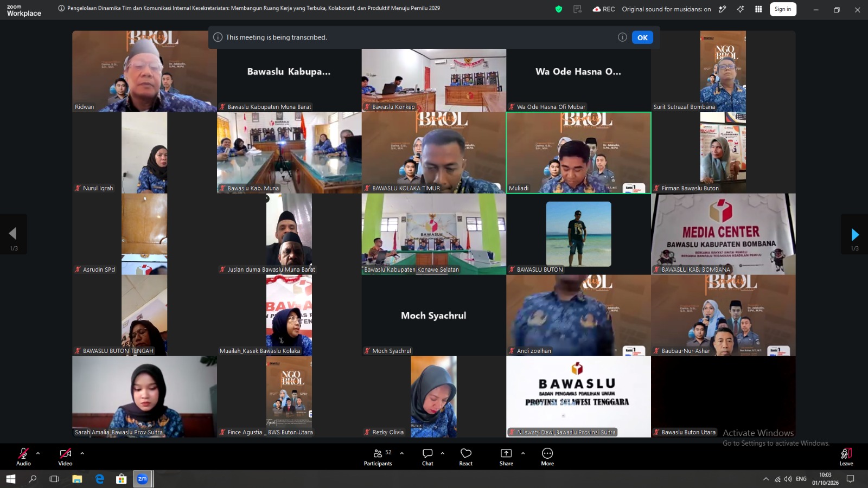
Task: Dismiss transcription notice with OK
Action: coord(642,37)
